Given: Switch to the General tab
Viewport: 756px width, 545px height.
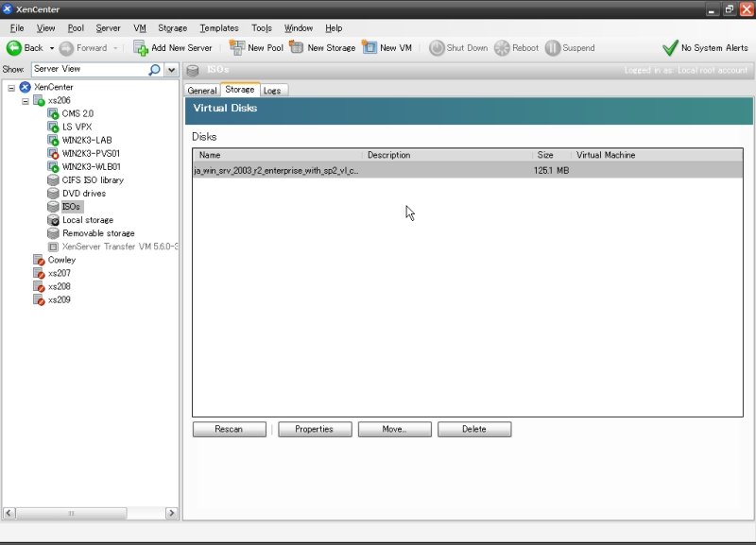Looking at the screenshot, I should (x=202, y=91).
